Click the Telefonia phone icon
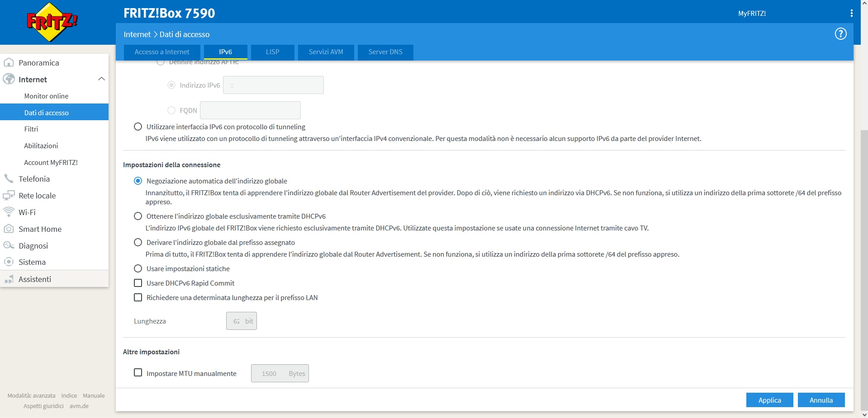The height and width of the screenshot is (418, 868). (x=9, y=178)
